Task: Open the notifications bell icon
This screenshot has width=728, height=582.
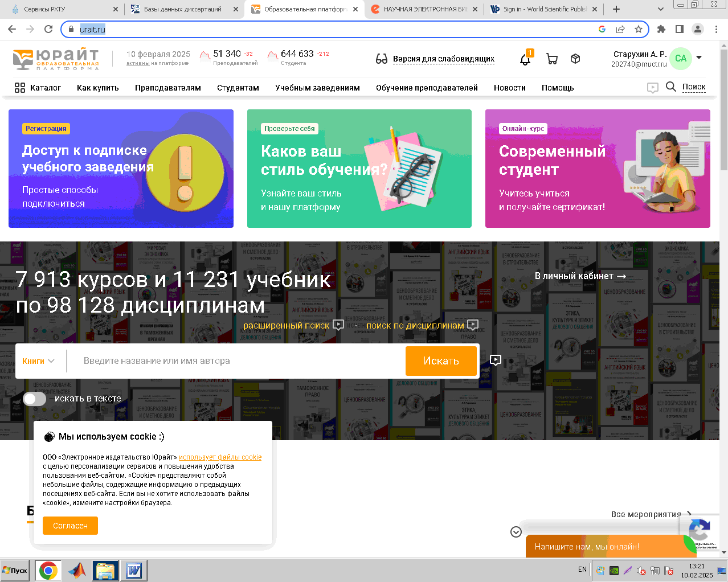Action: point(525,59)
